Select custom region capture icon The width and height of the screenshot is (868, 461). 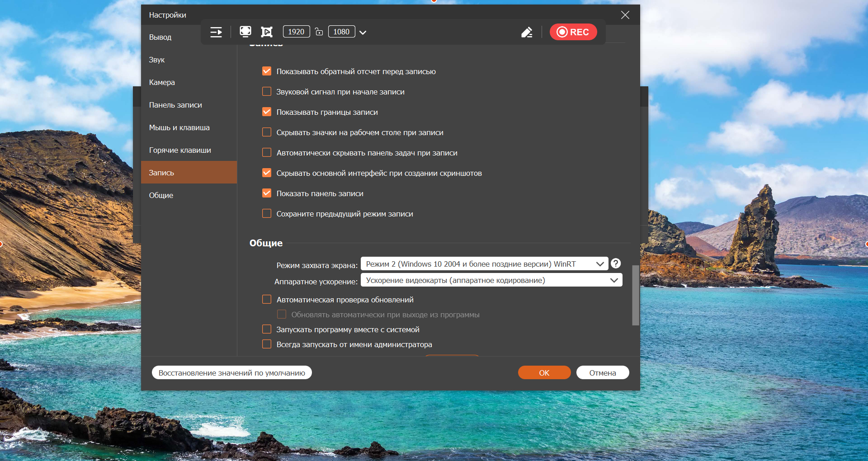point(267,32)
